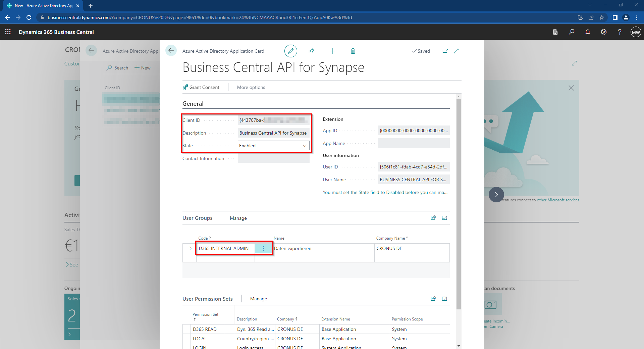This screenshot has width=644, height=349.
Task: Click the card's vertical scrollbar
Action: [459, 204]
